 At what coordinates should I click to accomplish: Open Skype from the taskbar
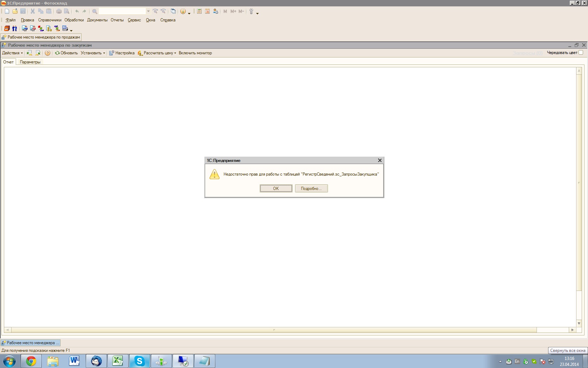click(140, 361)
